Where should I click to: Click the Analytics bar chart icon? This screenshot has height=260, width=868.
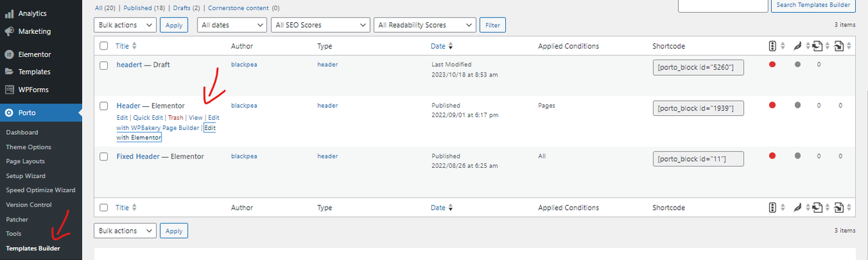pyautogui.click(x=9, y=14)
